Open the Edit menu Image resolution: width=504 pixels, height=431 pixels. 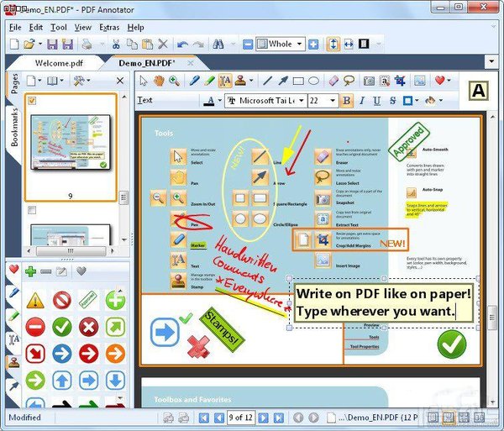pyautogui.click(x=36, y=28)
